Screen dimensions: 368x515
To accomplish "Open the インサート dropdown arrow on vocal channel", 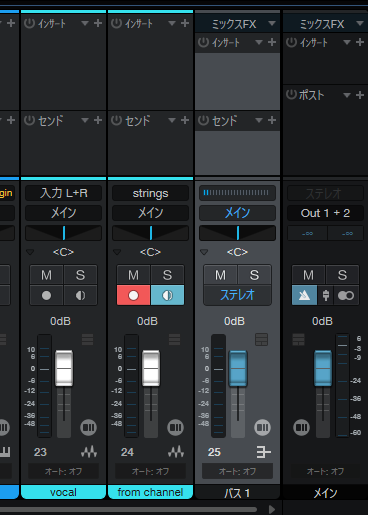I will (85, 23).
